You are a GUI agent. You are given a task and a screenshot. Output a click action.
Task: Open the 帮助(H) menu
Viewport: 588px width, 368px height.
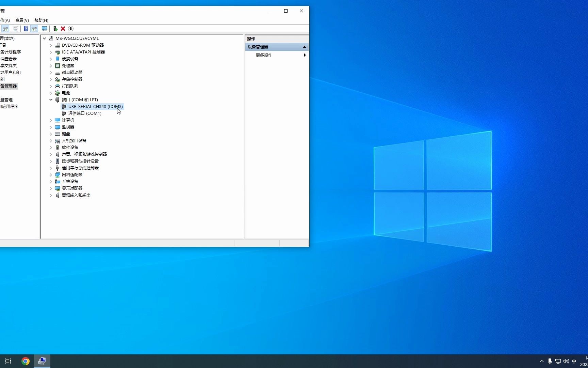pyautogui.click(x=41, y=20)
